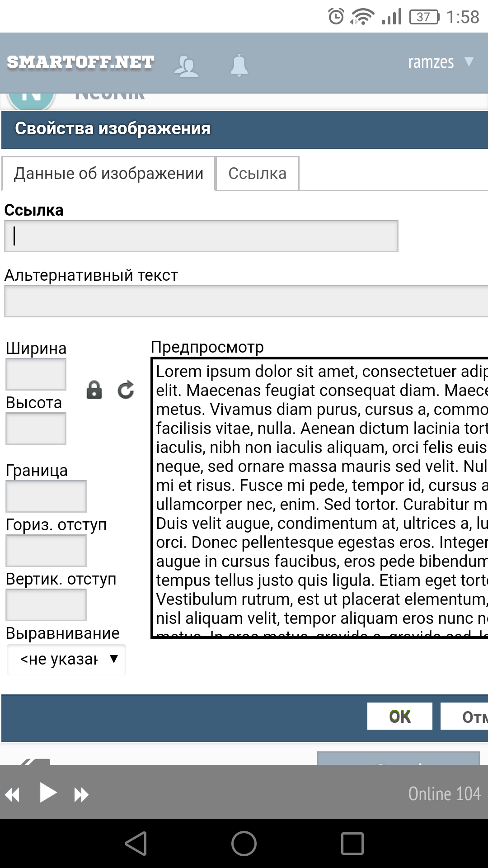Click the Ширина width field
The height and width of the screenshot is (868, 488).
(x=36, y=374)
